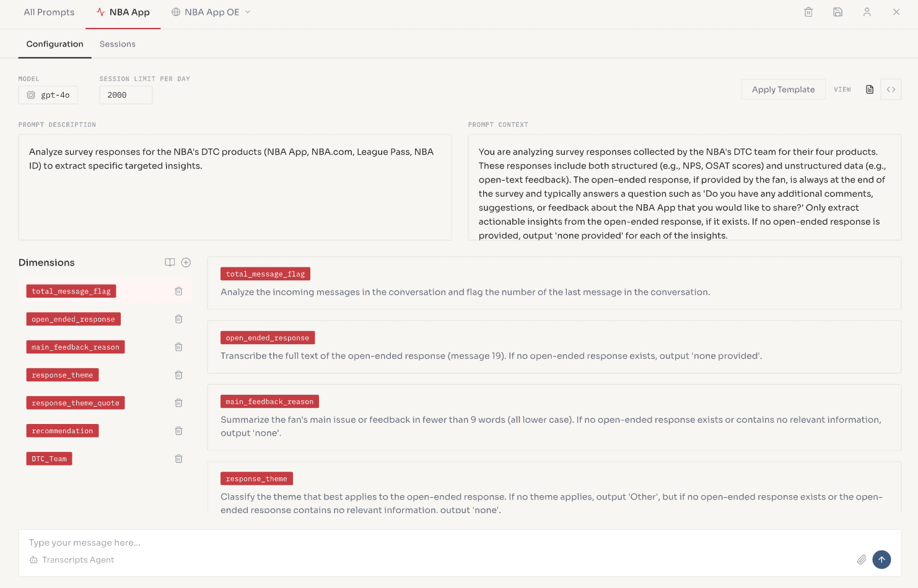The width and height of the screenshot is (918, 588).
Task: Click the model chip icon beside gpt-4o
Action: click(x=31, y=95)
